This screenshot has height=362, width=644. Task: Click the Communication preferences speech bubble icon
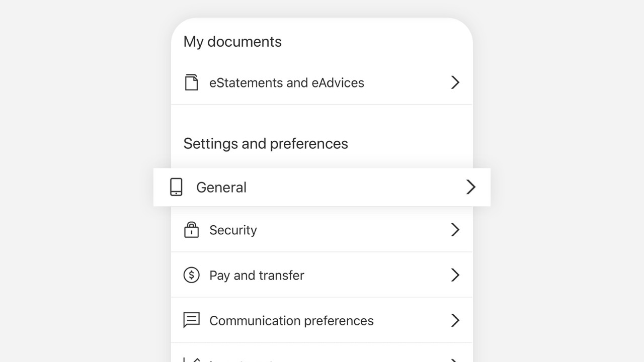coord(191,320)
